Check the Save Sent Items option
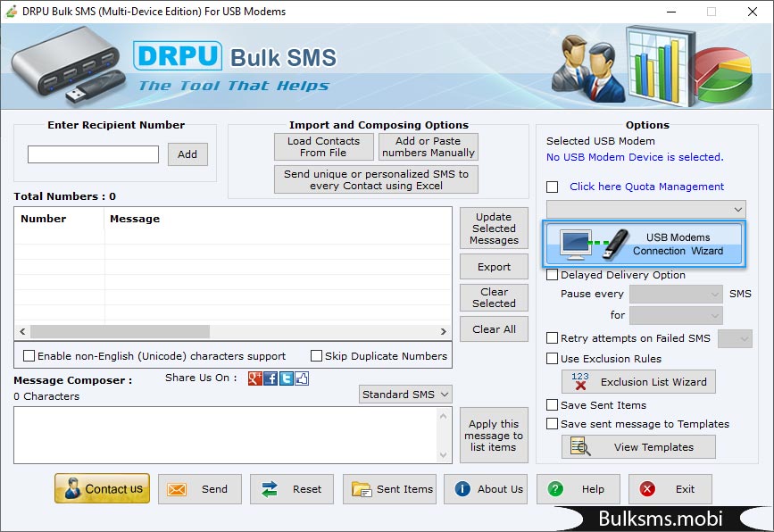 click(x=553, y=405)
